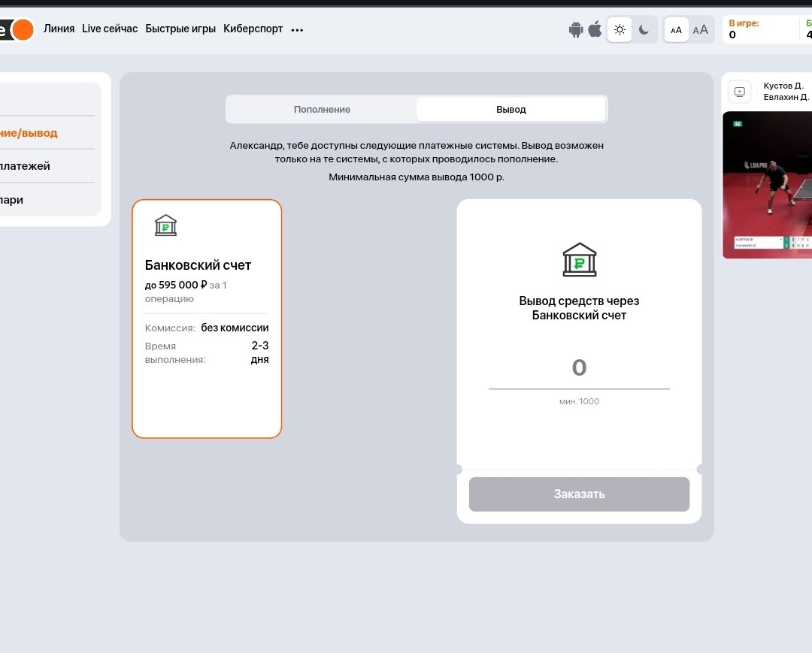812x653 pixels.
Task: Go to Live сейчас section
Action: (x=110, y=29)
